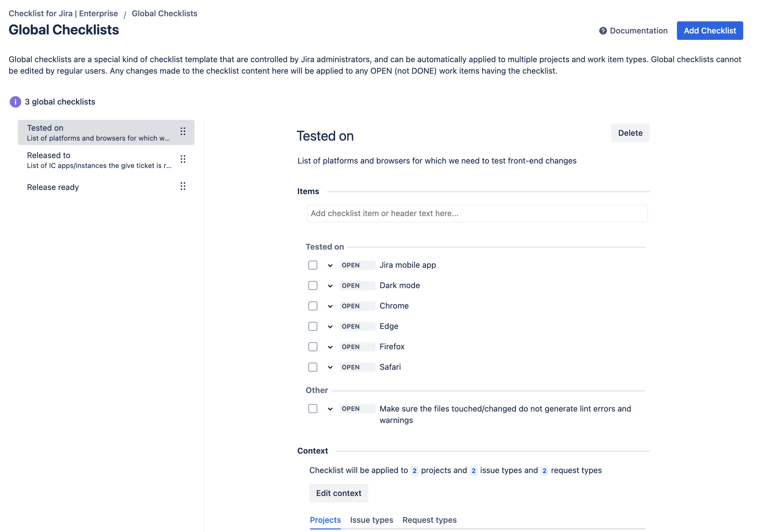Viewport: 778px width, 532px height.
Task: Click the Documentation help icon
Action: (603, 31)
